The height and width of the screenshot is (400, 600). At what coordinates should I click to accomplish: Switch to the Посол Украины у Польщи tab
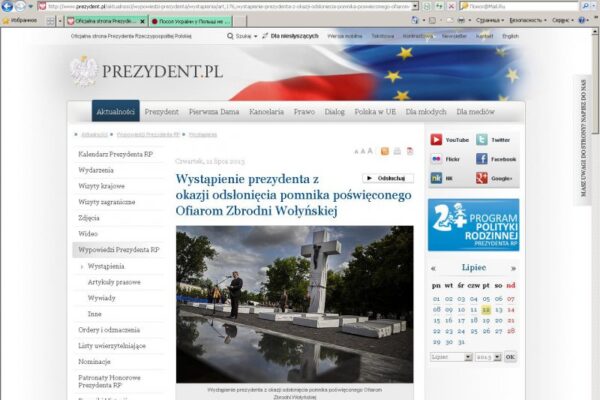click(x=191, y=21)
